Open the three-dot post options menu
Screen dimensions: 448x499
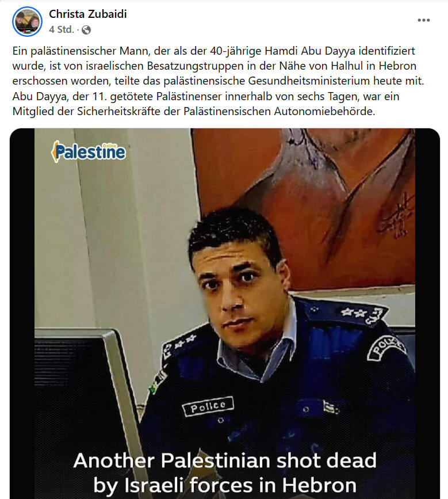click(423, 20)
